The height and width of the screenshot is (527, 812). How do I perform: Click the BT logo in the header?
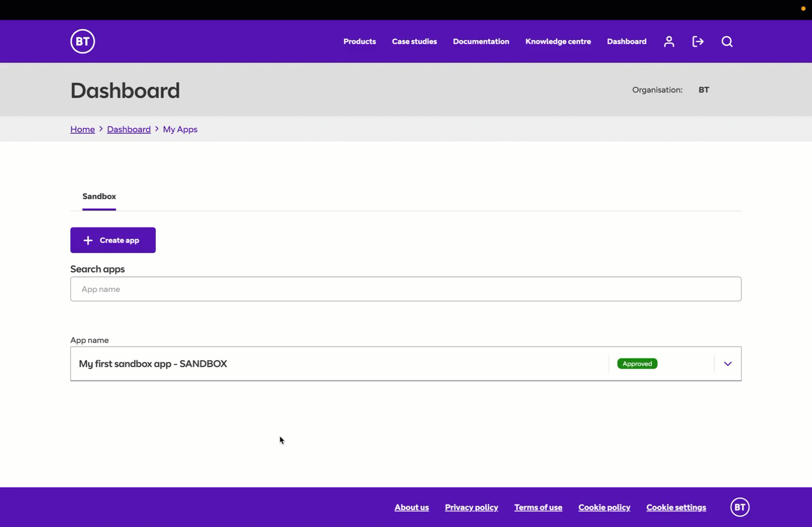click(x=83, y=41)
